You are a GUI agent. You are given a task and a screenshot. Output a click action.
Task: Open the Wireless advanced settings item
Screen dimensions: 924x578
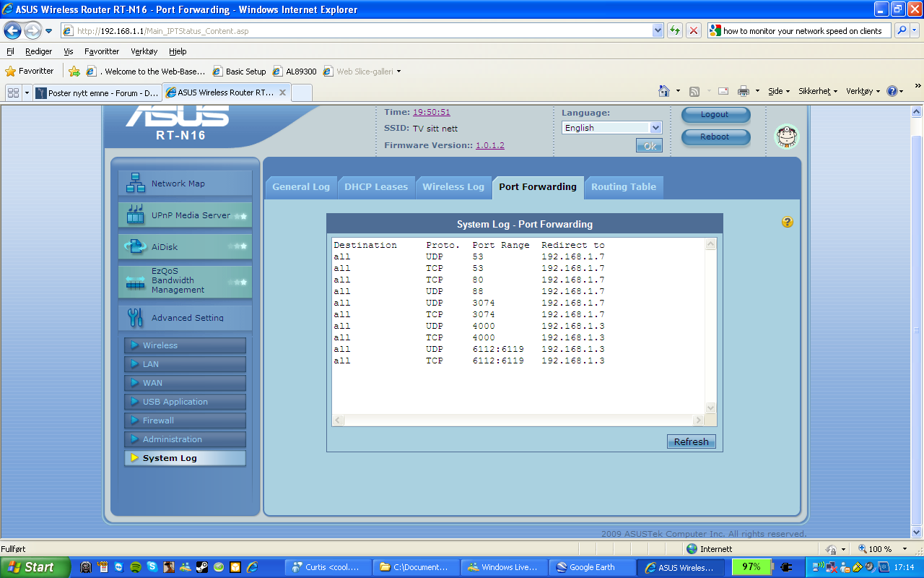click(x=185, y=345)
